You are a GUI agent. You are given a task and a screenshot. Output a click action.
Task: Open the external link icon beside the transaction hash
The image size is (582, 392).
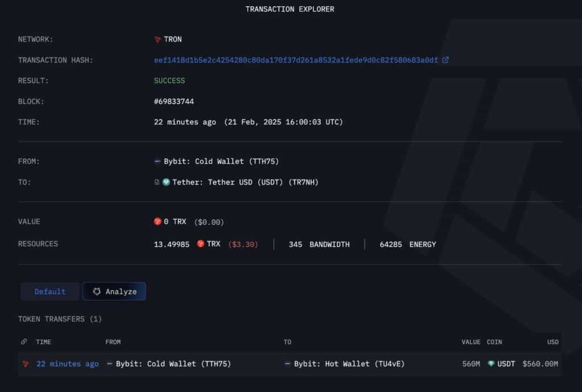pos(445,60)
